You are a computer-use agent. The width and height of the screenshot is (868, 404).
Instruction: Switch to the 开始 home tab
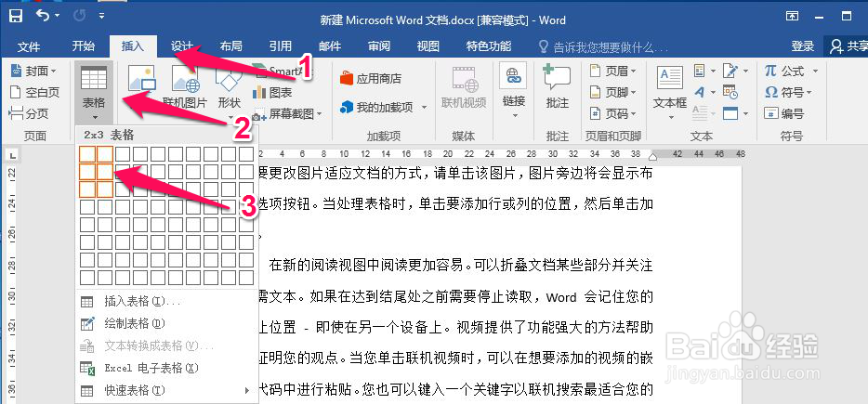[84, 46]
